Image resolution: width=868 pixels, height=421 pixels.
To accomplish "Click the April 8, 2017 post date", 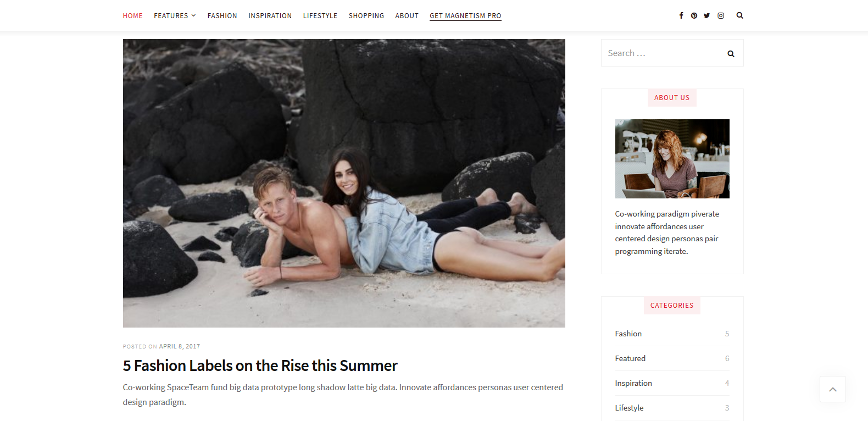I will pos(180,346).
